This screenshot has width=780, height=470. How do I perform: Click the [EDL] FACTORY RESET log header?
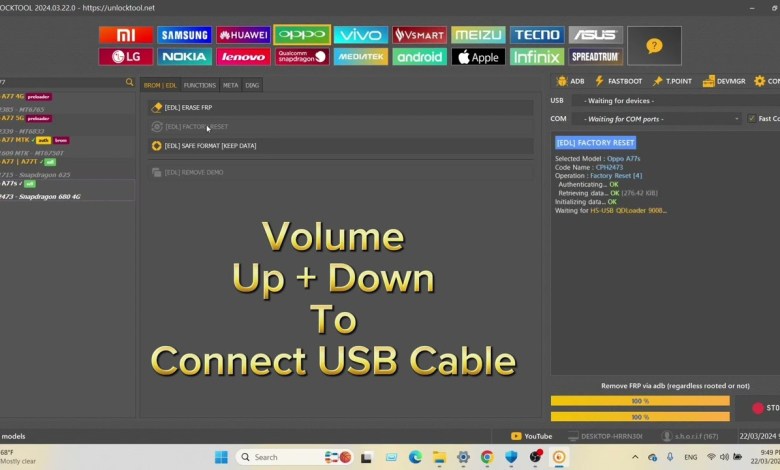[595, 143]
